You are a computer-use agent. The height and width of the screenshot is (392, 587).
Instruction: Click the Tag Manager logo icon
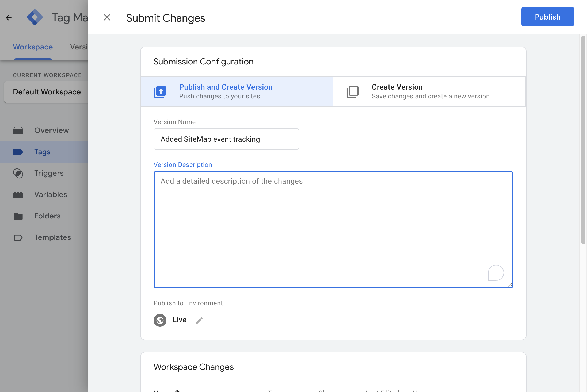(35, 17)
